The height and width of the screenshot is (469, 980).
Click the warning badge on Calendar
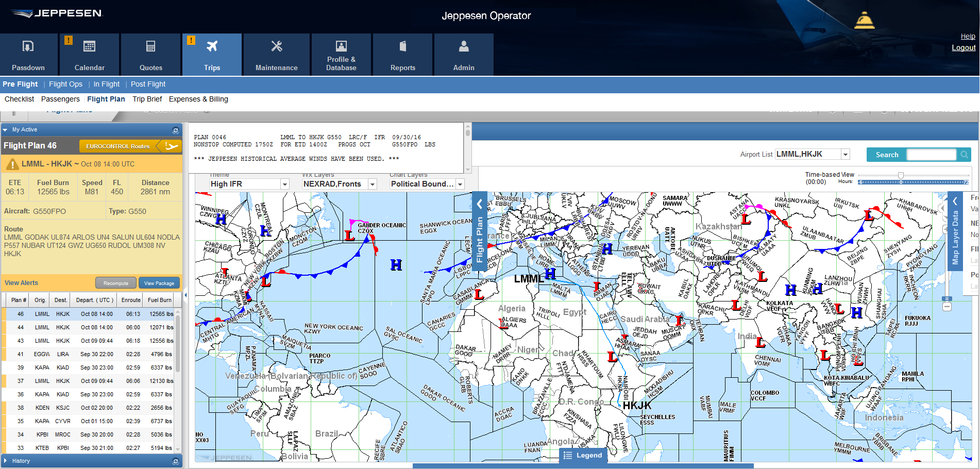[69, 40]
